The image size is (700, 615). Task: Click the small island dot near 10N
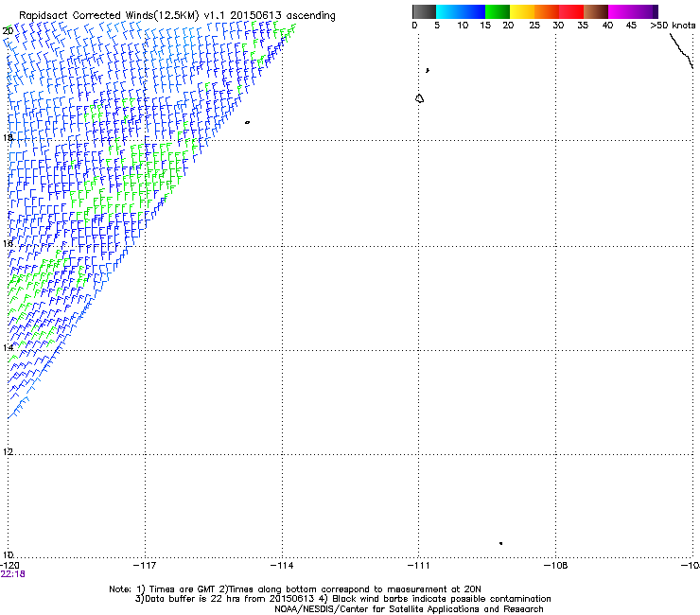tap(501, 543)
